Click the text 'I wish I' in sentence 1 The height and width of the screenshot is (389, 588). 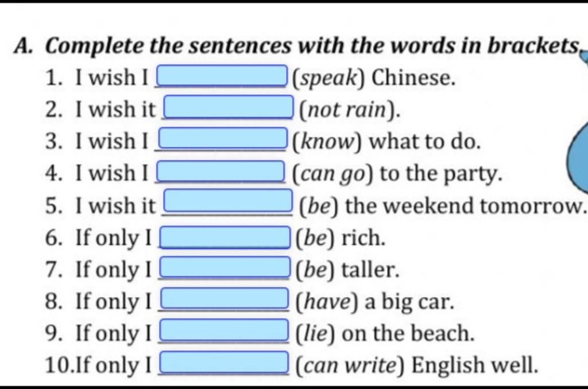(x=112, y=77)
